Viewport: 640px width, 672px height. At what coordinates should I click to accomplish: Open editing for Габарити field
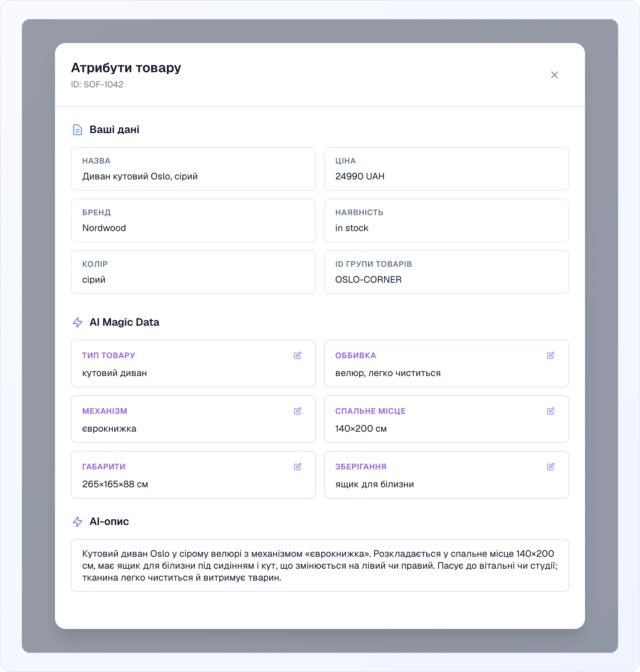pyautogui.click(x=297, y=467)
